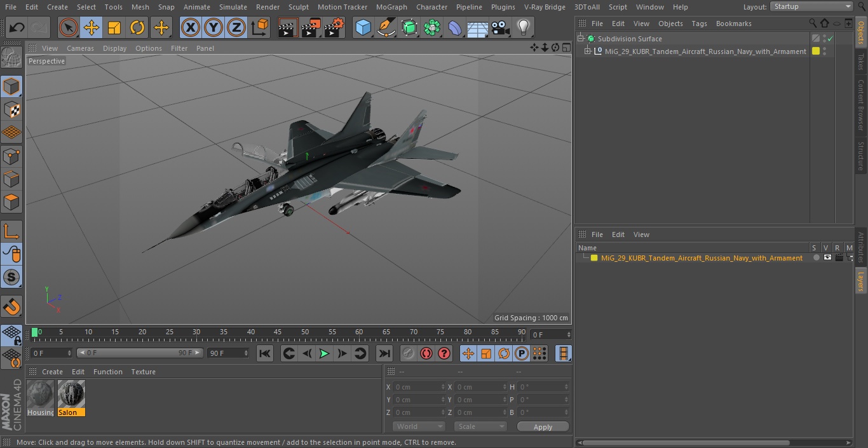
Task: Open Scale mode dropdown in coordinates
Action: [x=481, y=426]
